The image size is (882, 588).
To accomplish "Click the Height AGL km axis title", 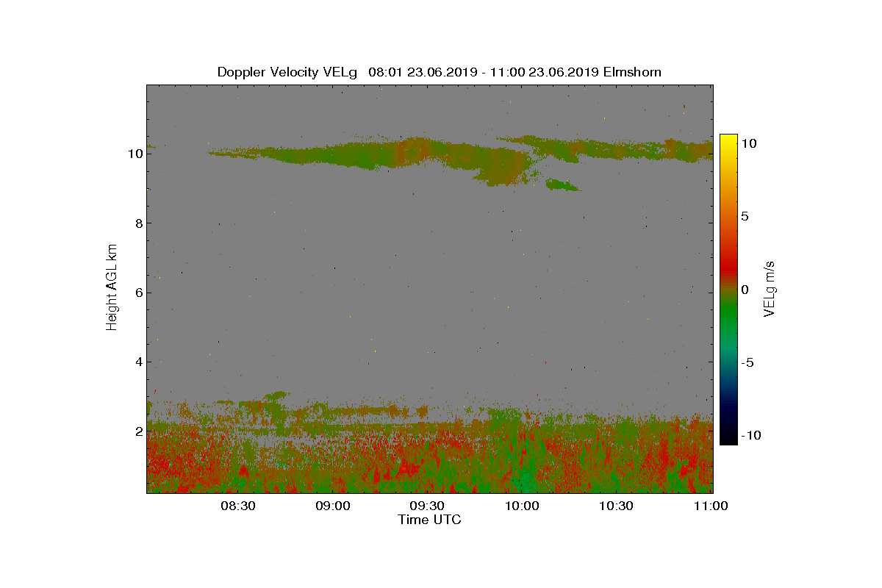I will [112, 287].
